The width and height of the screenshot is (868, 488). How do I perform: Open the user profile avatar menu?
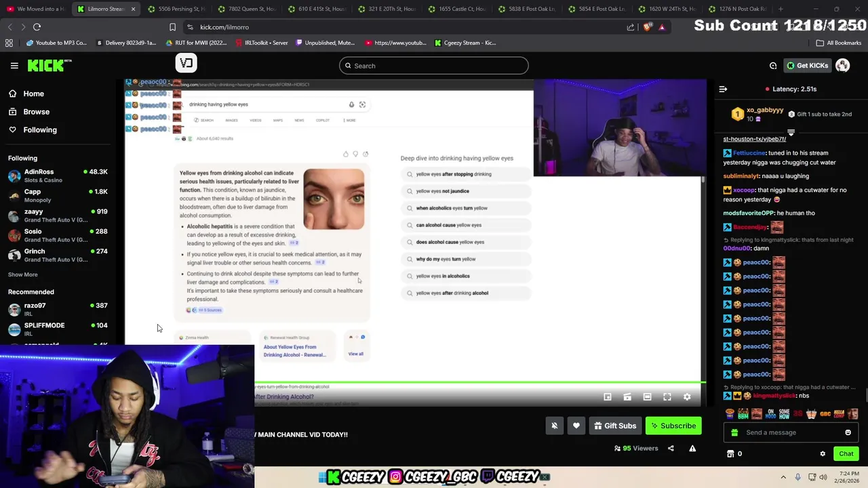click(x=842, y=66)
